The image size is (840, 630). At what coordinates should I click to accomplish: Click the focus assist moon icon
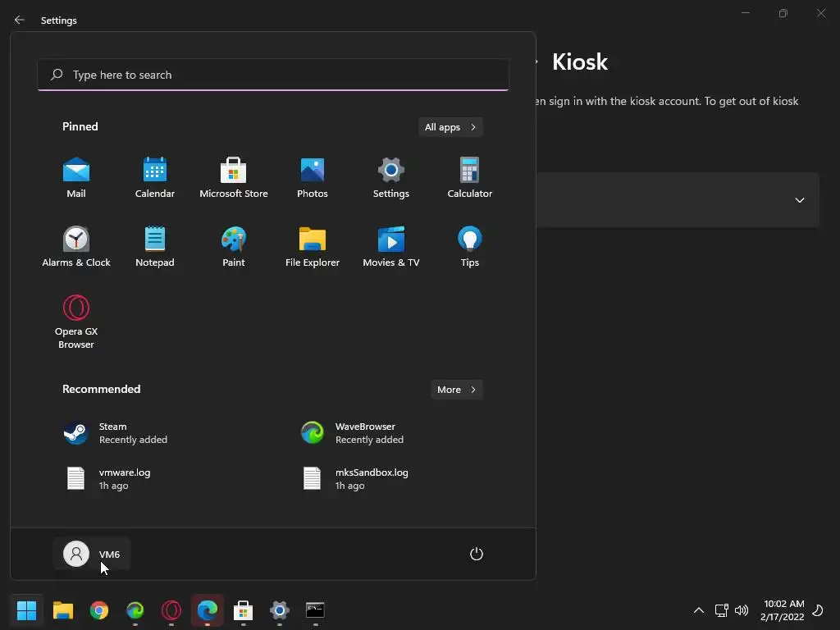coord(818,610)
